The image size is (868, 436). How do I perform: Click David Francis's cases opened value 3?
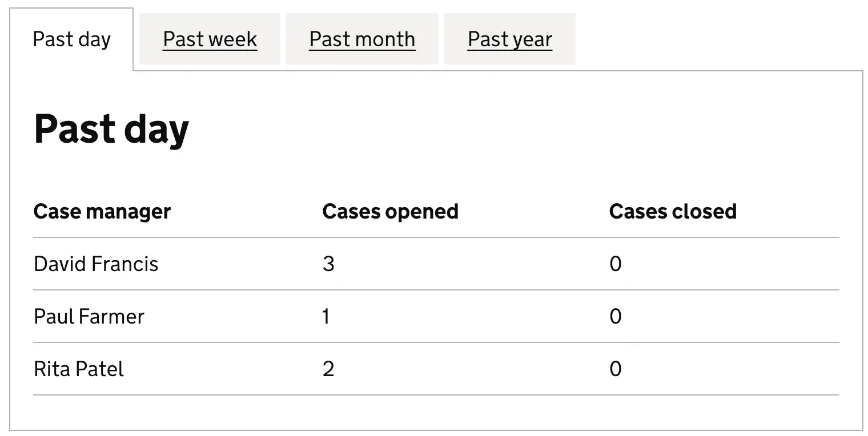point(328,264)
